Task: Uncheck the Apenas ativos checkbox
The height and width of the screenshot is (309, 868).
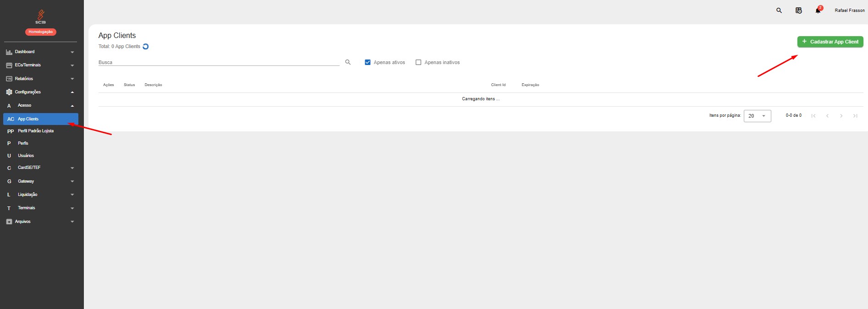Action: click(368, 62)
